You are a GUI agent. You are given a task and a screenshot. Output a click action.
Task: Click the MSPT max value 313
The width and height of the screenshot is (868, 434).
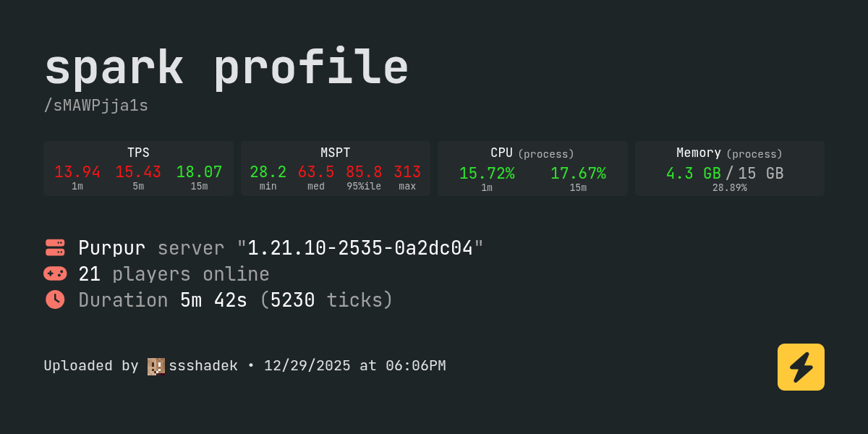tap(407, 172)
